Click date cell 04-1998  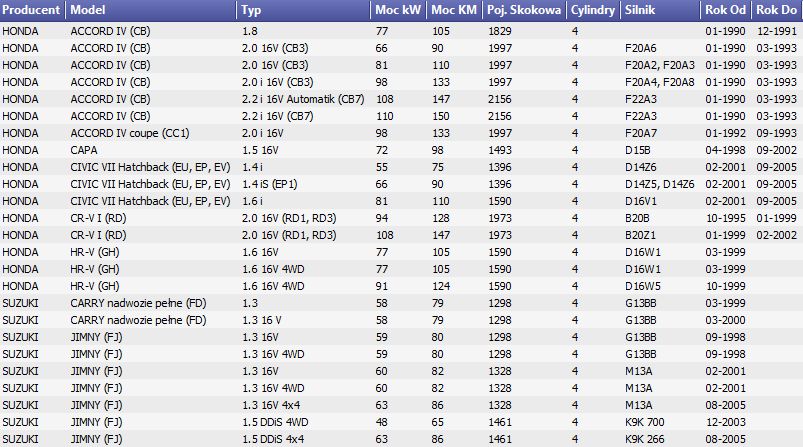[725, 150]
